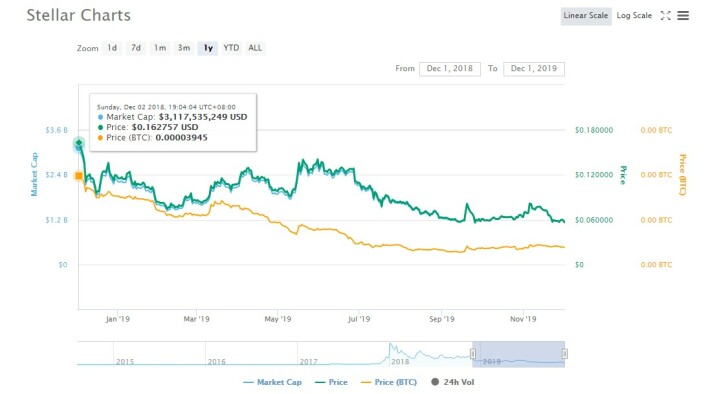The image size is (710, 394).
Task: Click the vertical Price (BTC) axis title
Action: [682, 175]
